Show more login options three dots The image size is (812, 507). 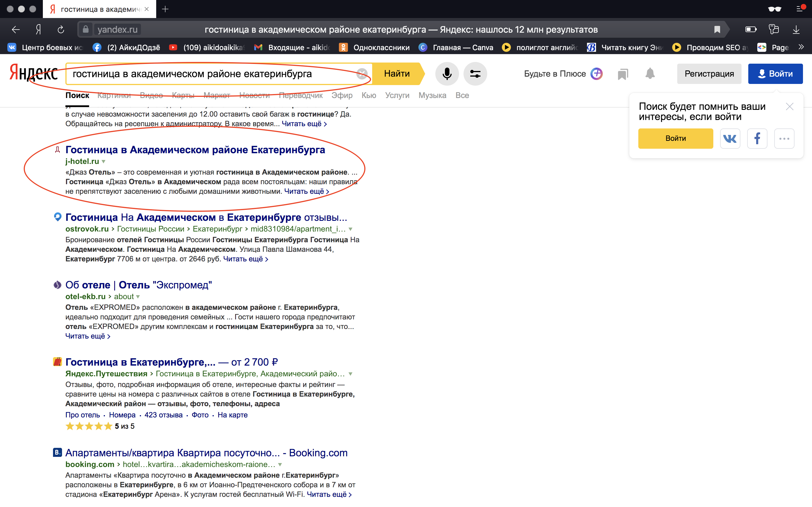pyautogui.click(x=784, y=139)
